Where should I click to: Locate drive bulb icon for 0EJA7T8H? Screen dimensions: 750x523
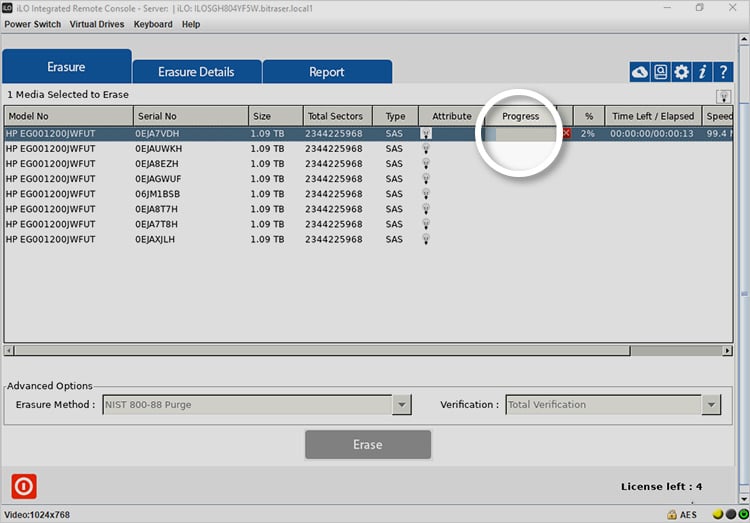click(x=426, y=224)
